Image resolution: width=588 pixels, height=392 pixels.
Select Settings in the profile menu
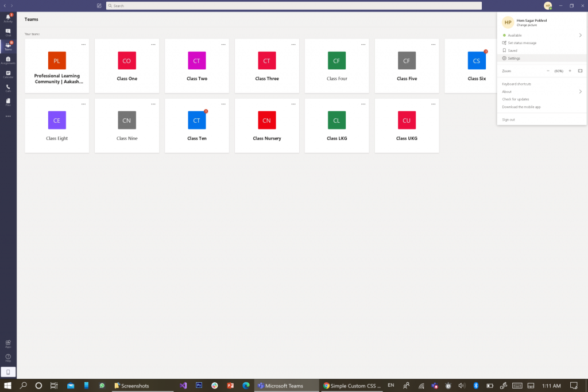click(x=514, y=58)
